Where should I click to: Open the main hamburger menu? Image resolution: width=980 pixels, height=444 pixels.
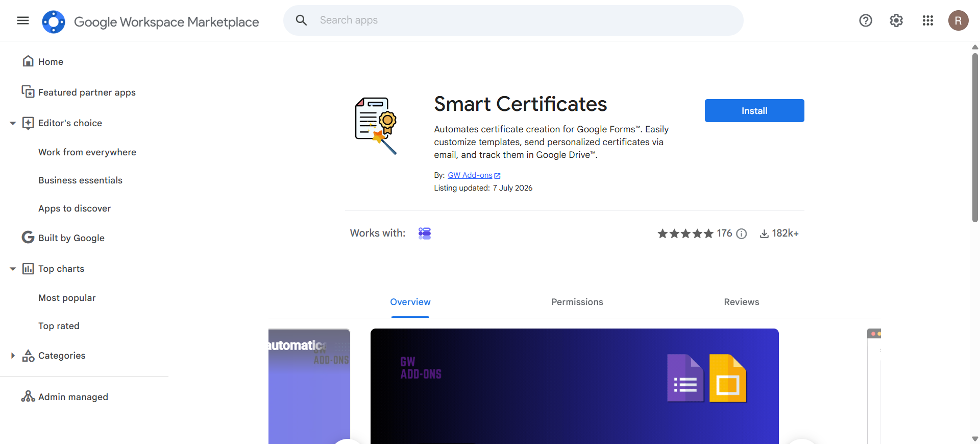23,20
